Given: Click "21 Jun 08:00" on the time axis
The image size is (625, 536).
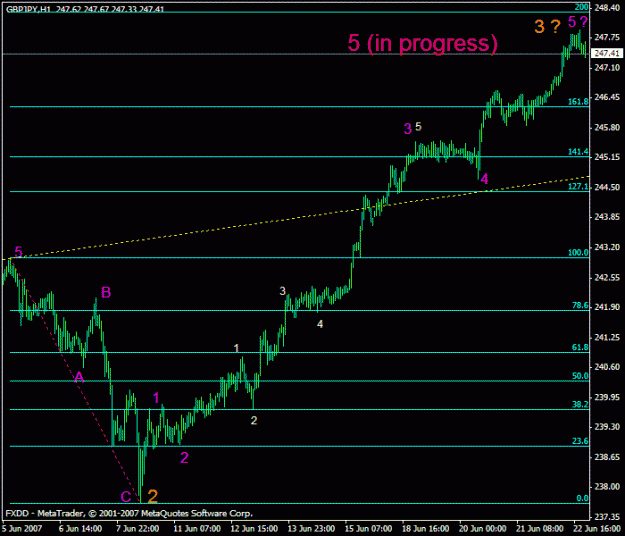Looking at the screenshot, I should 540,528.
